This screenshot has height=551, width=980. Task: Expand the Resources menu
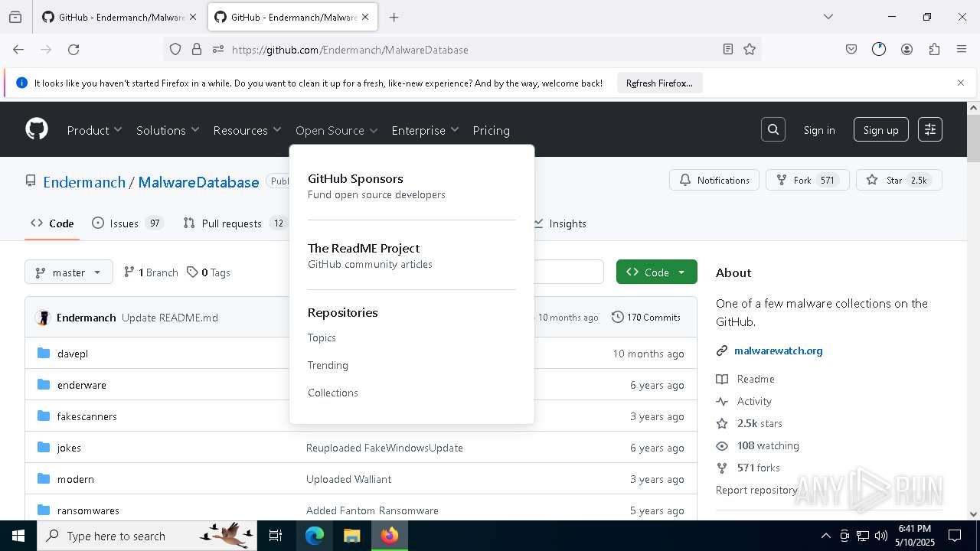coord(247,130)
